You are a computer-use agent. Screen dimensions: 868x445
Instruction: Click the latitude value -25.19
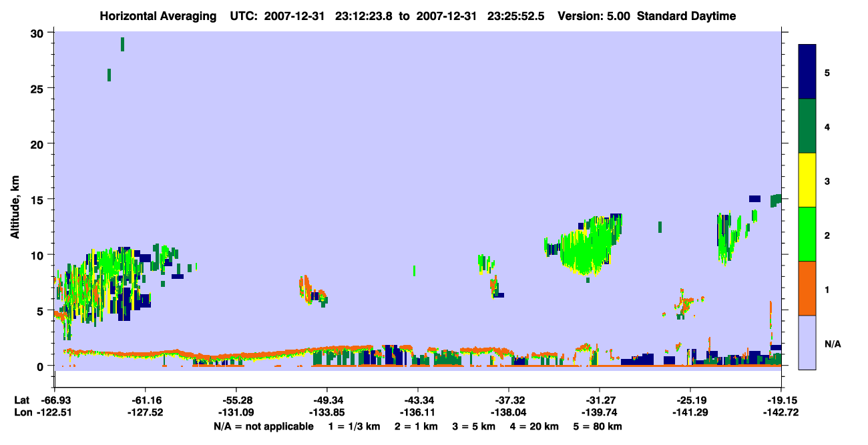(x=690, y=400)
